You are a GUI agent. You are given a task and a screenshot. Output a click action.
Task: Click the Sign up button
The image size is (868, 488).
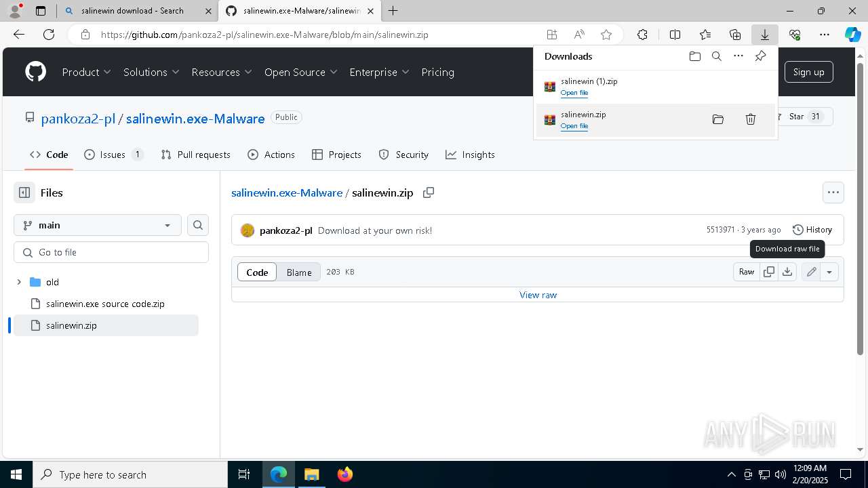pyautogui.click(x=808, y=72)
